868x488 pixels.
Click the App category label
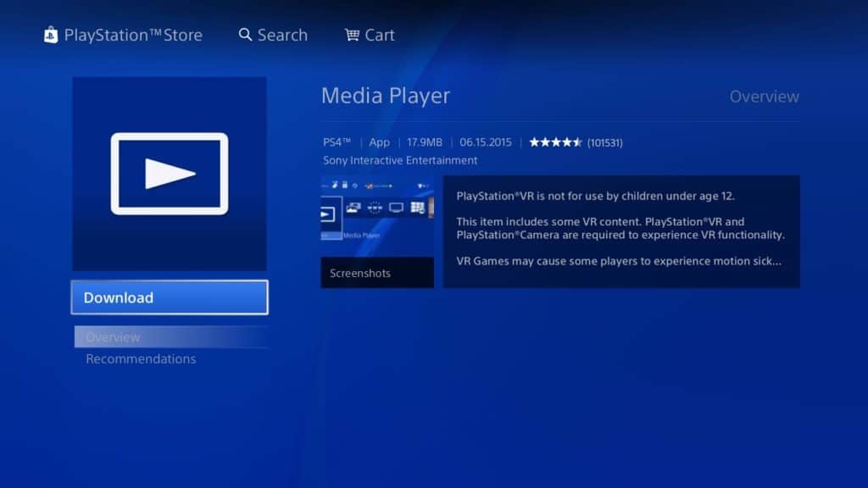click(379, 142)
